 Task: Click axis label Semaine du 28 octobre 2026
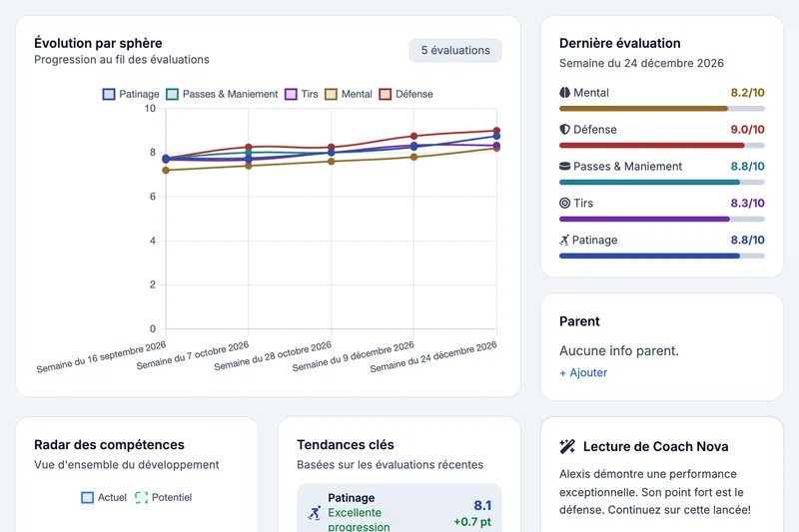pyautogui.click(x=273, y=356)
